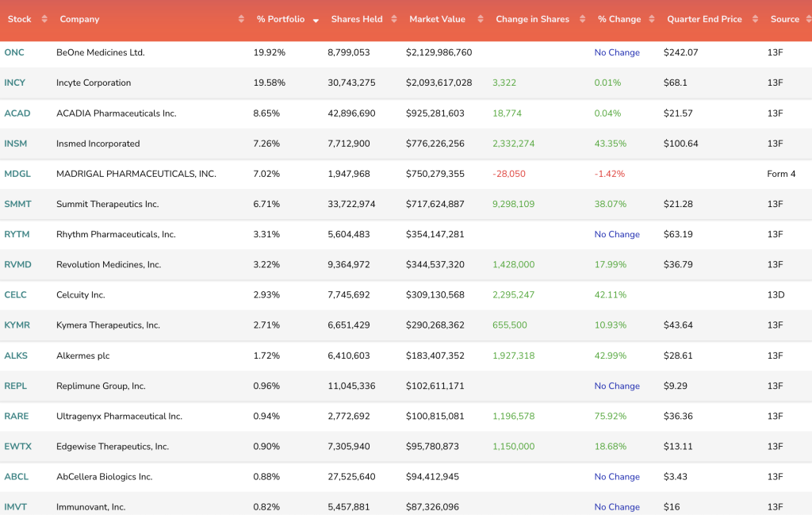The image size is (812, 515).
Task: Click shares held 42,896,690
Action: (x=351, y=113)
